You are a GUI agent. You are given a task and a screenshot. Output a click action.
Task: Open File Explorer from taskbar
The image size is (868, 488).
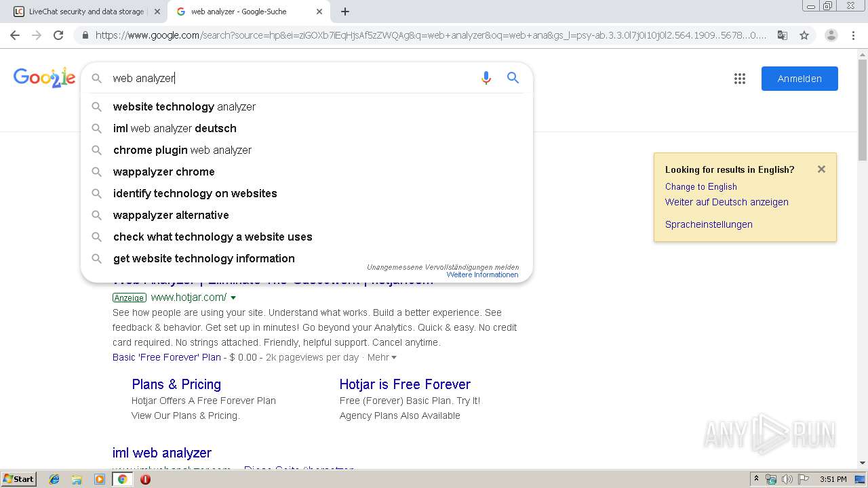[77, 479]
